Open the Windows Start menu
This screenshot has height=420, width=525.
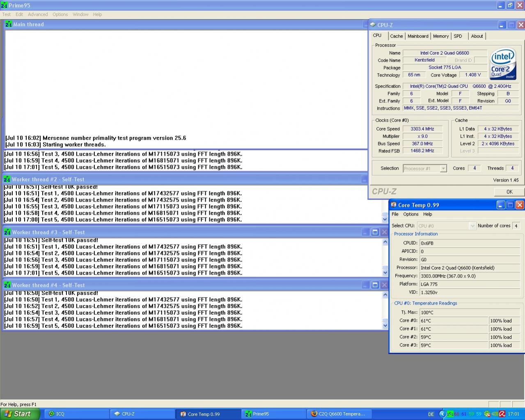pos(20,414)
